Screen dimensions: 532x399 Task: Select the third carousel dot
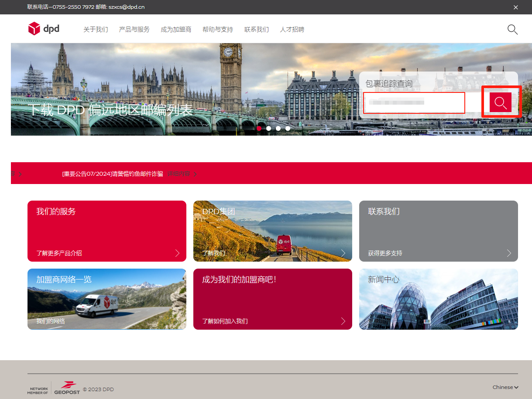click(278, 128)
